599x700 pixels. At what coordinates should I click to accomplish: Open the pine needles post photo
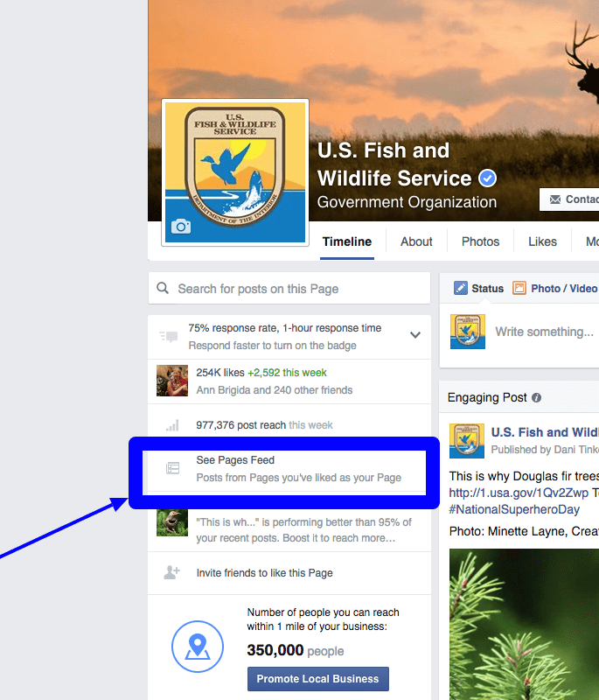tap(524, 624)
